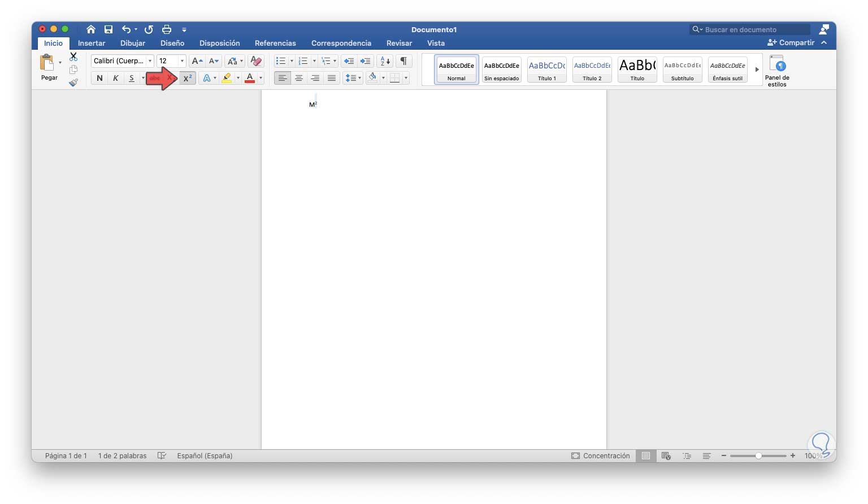Redo action circular arrow icon
The height and width of the screenshot is (504, 868).
tap(149, 29)
